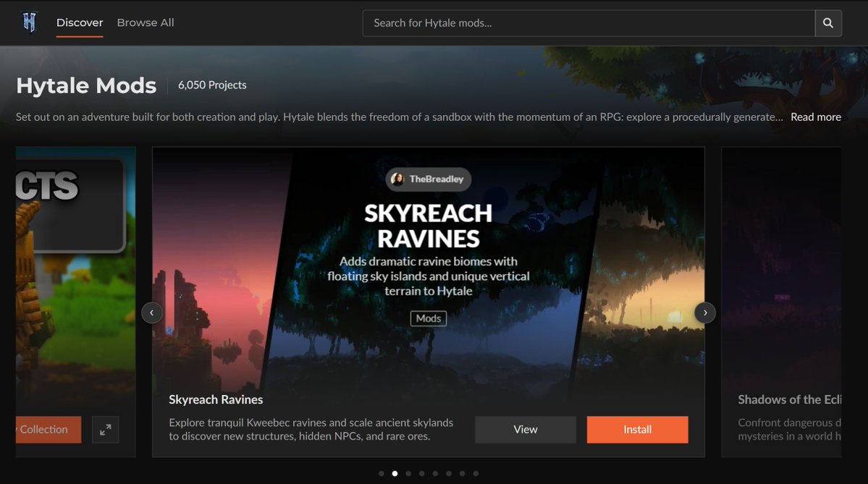Click the magnifying glass search button
The width and height of the screenshot is (868, 484).
pos(828,23)
